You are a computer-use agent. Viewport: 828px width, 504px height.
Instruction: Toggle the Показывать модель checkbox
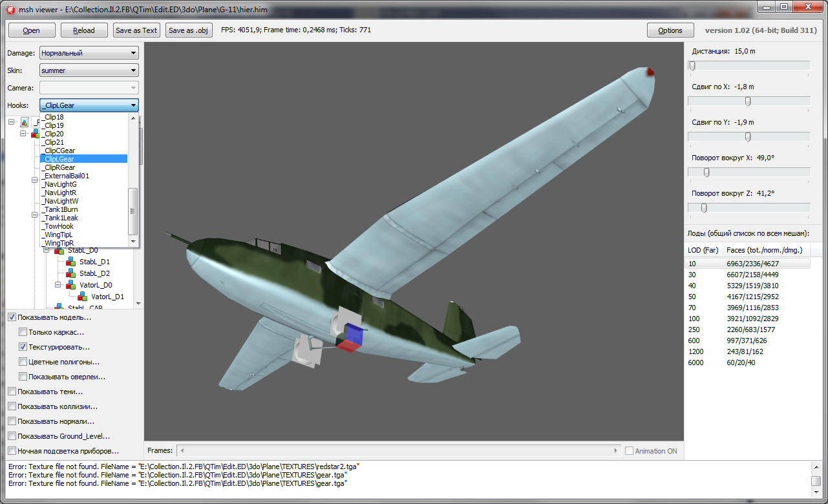(12, 317)
